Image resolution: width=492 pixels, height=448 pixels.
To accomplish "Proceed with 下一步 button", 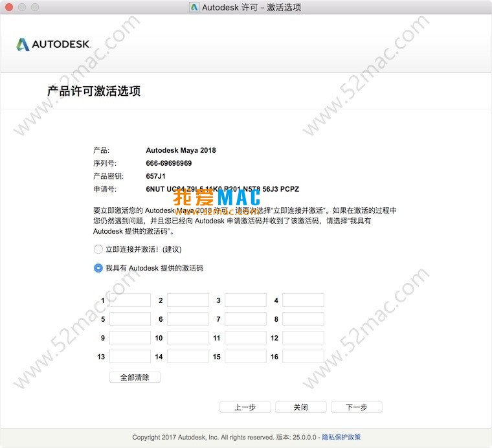I will 357,407.
